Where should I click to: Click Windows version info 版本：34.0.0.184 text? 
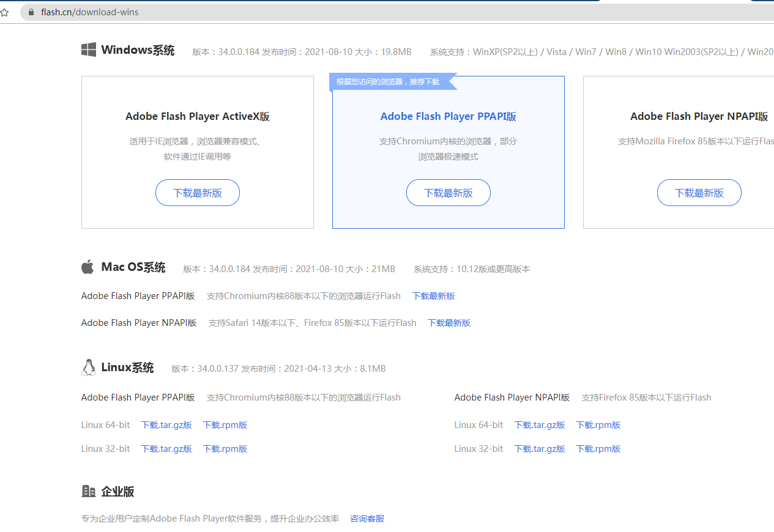point(302,52)
